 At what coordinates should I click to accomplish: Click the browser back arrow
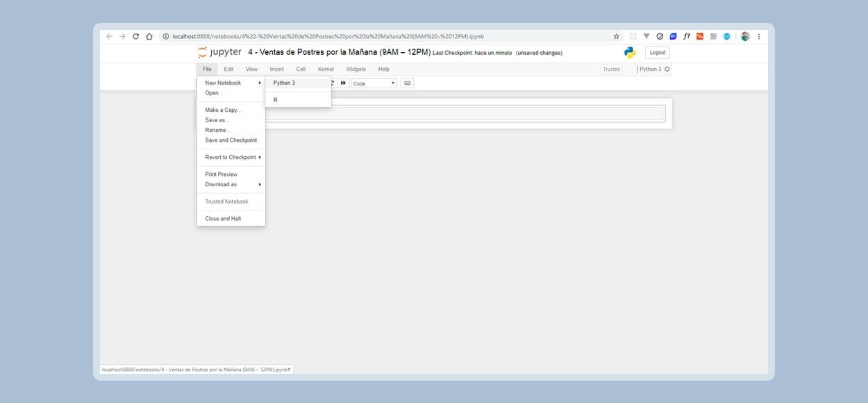click(109, 37)
